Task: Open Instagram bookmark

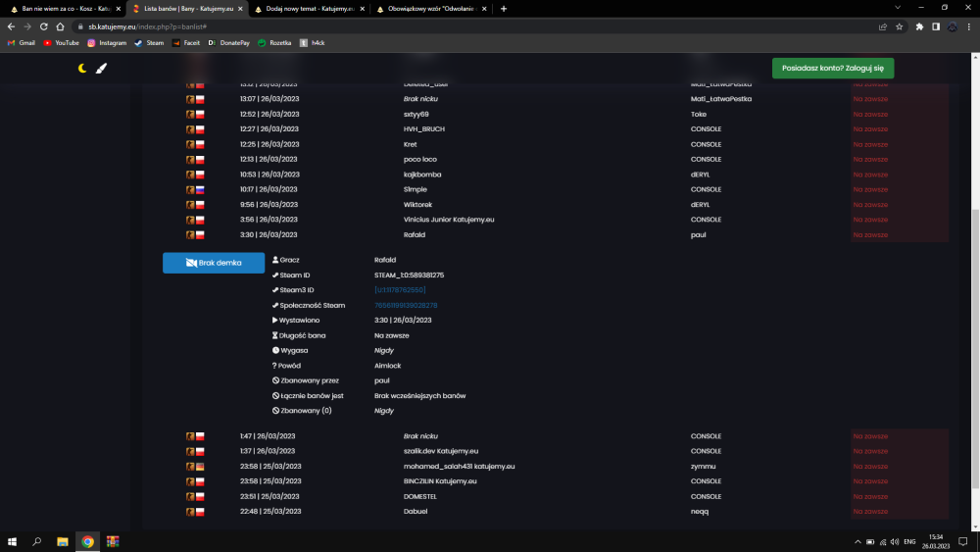Action: click(107, 43)
